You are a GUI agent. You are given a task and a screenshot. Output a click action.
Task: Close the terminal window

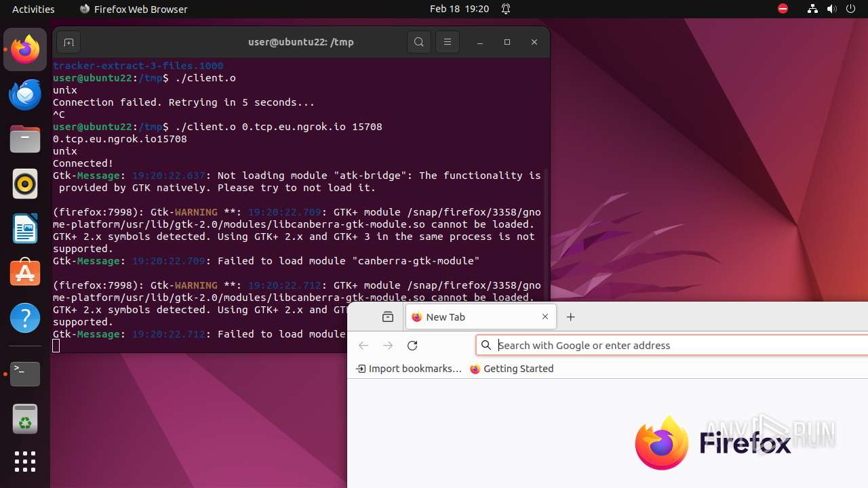click(x=534, y=42)
